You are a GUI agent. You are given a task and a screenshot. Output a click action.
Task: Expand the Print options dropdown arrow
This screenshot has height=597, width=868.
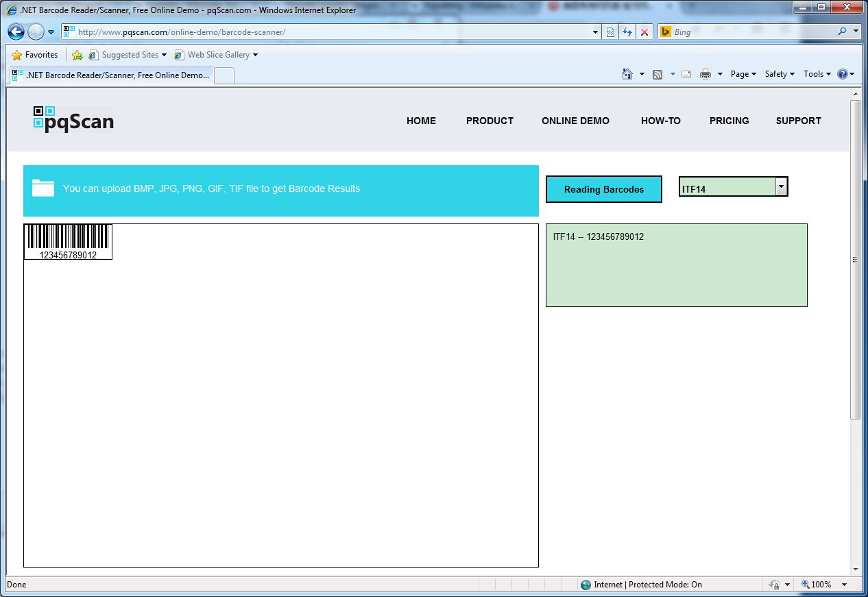[x=720, y=74]
